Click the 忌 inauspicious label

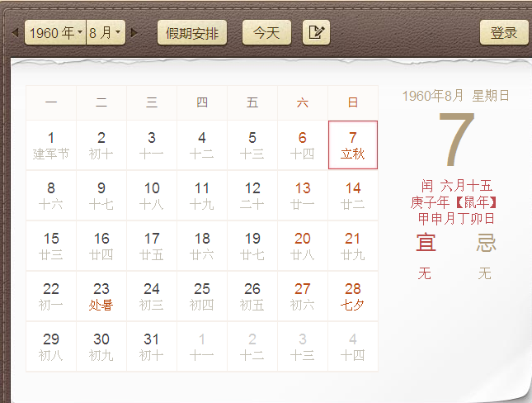tap(486, 243)
